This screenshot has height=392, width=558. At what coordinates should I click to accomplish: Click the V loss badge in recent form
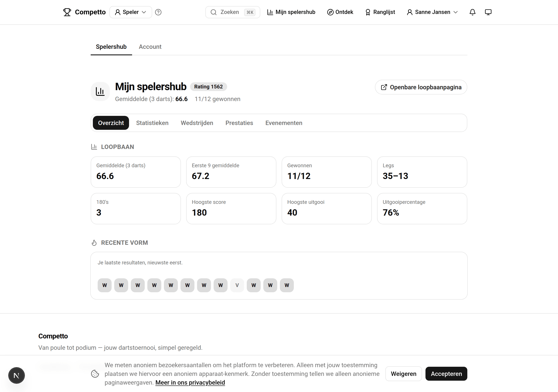[x=237, y=285]
